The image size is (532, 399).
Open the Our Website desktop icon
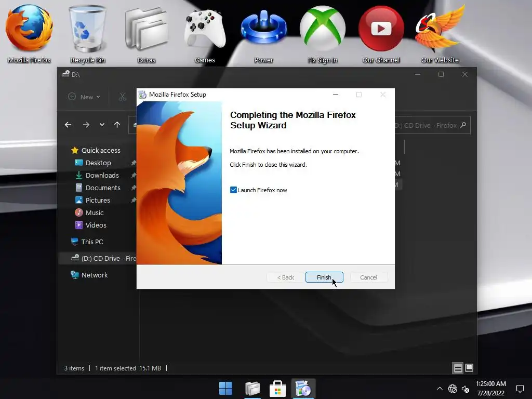click(x=440, y=34)
